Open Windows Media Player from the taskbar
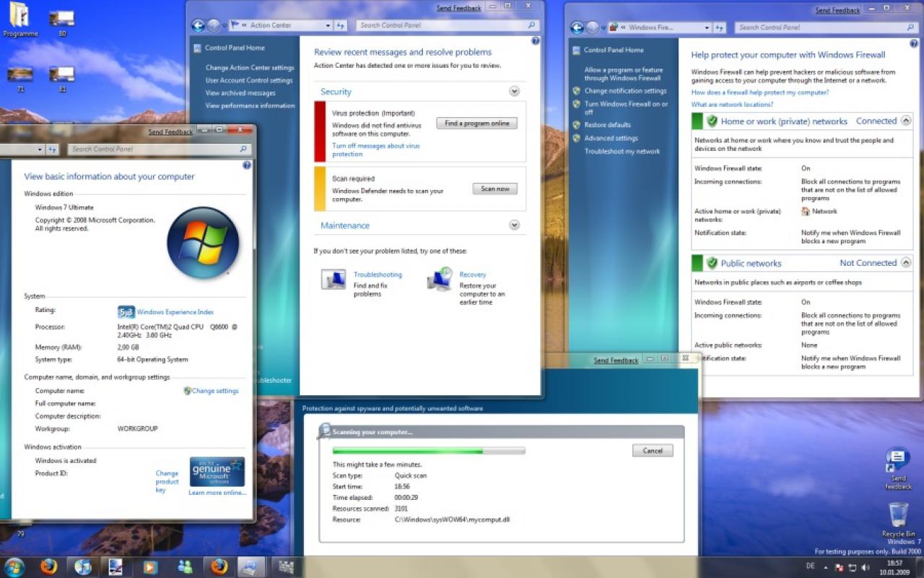Screen dimensions: 924x578 tap(150, 566)
